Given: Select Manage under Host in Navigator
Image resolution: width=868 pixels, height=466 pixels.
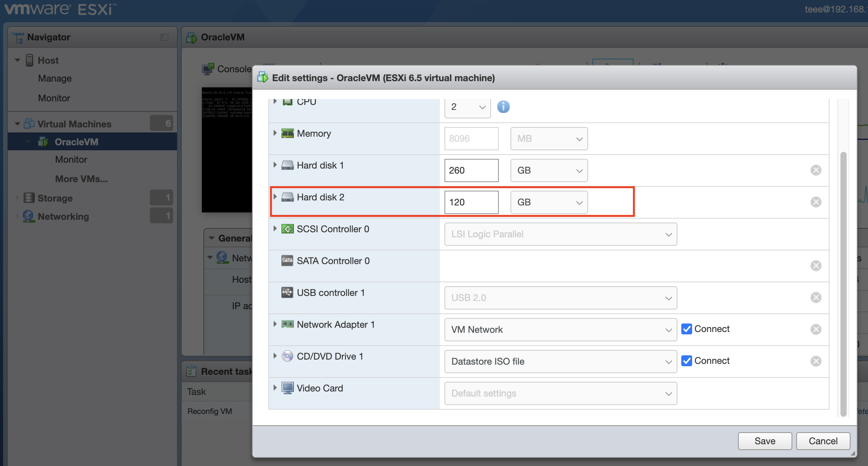Looking at the screenshot, I should tap(55, 78).
